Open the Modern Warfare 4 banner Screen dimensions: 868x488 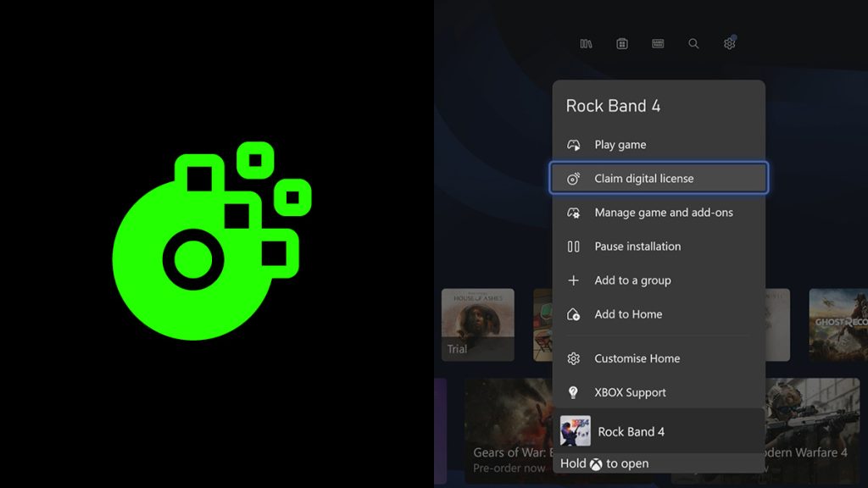[812, 430]
